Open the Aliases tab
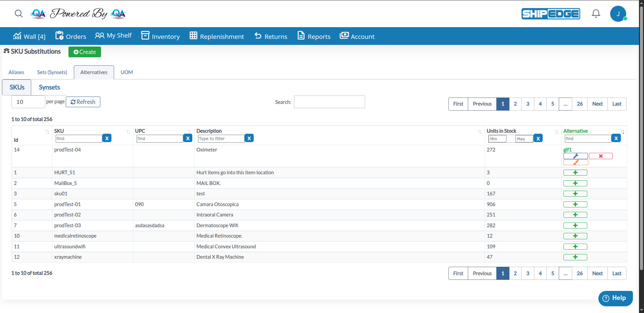644x313 pixels. click(x=16, y=72)
